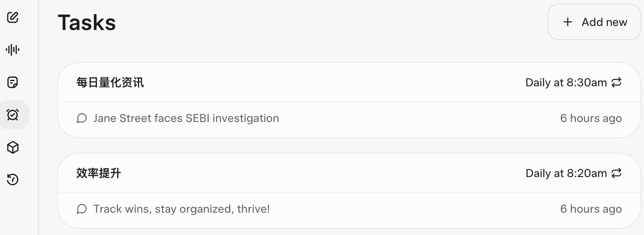The height and width of the screenshot is (235, 644).
Task: Open Track wins, stay organized, thrive! result
Action: (182, 209)
